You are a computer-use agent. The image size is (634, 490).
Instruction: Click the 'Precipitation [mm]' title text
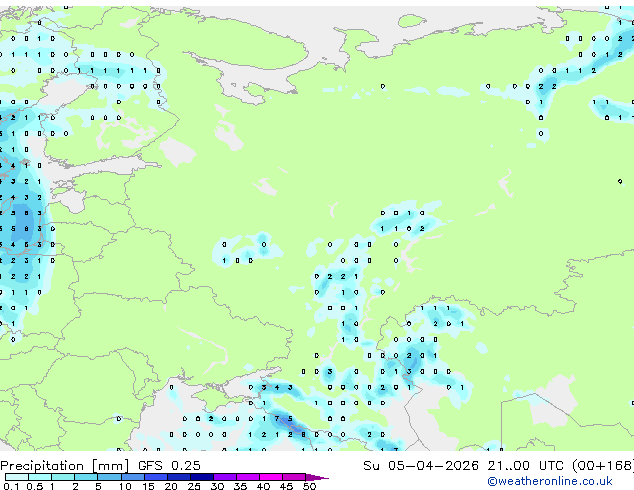[65, 466]
